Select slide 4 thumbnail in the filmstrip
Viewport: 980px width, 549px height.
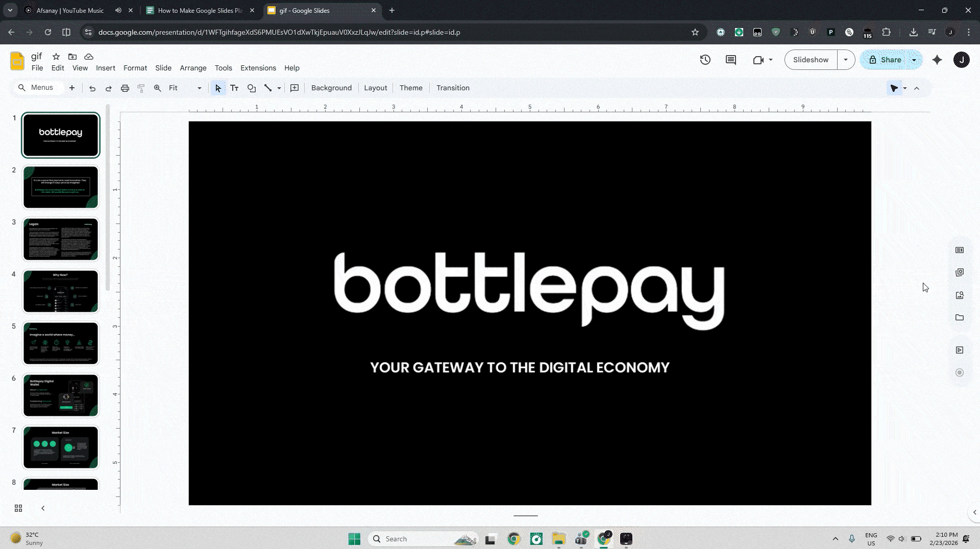point(60,291)
